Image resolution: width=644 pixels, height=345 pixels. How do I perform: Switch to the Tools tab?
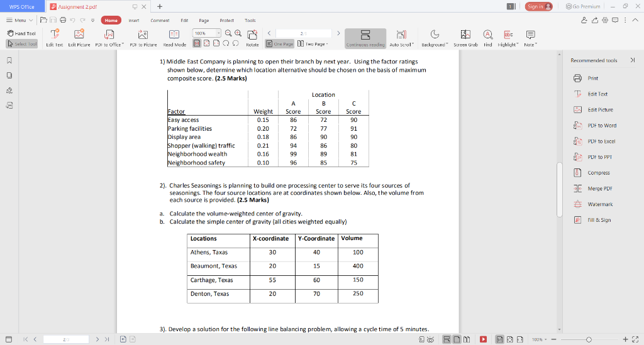coord(250,20)
